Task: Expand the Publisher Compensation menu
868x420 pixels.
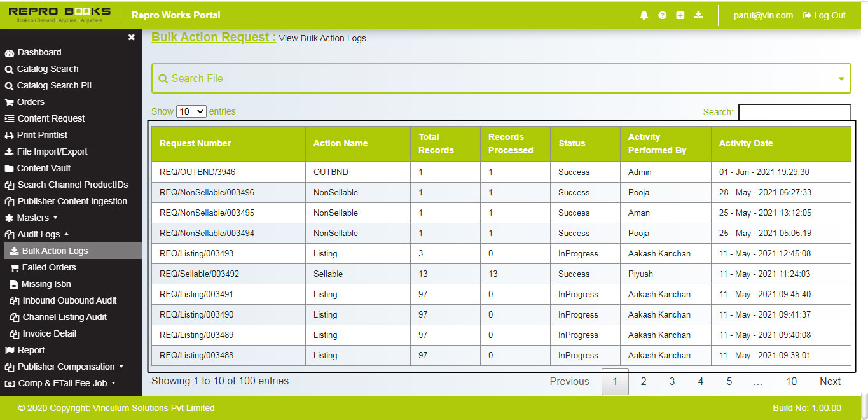Action: (x=64, y=367)
